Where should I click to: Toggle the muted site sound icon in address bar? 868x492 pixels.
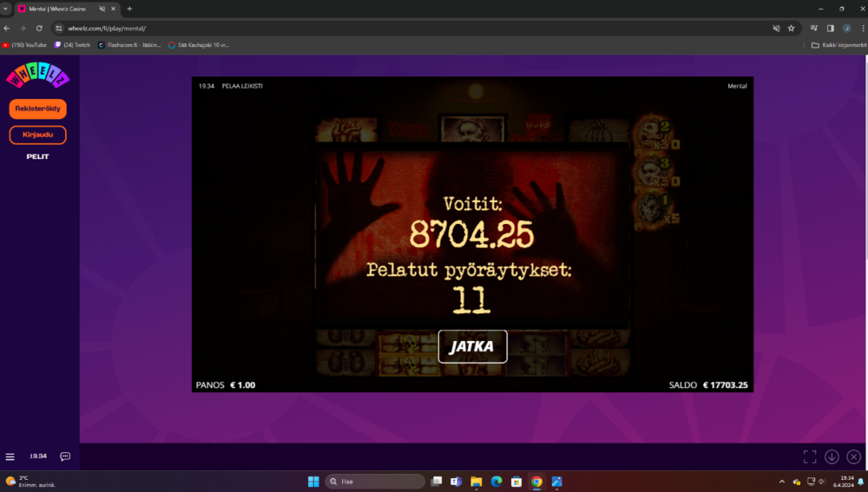click(x=776, y=29)
